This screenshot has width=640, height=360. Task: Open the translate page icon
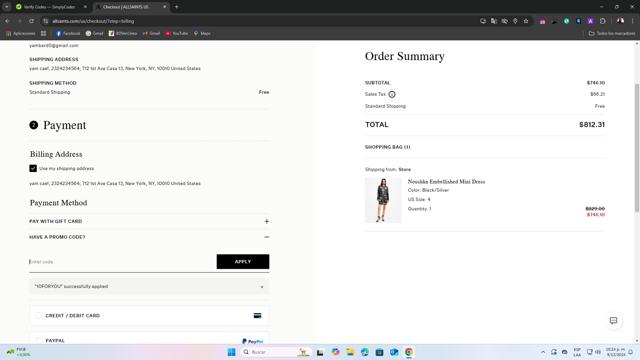[494, 21]
